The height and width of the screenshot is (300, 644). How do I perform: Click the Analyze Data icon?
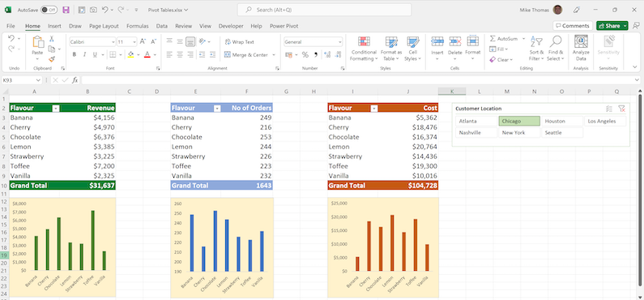(x=581, y=41)
